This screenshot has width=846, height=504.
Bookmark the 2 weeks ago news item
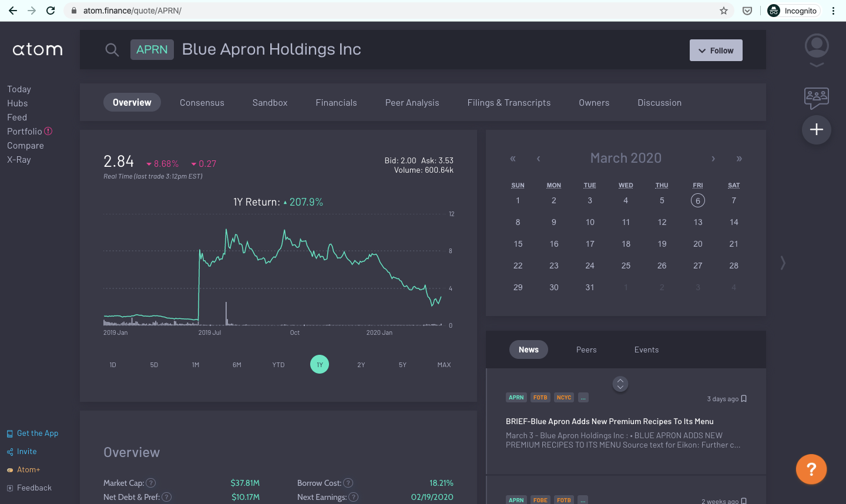click(744, 500)
